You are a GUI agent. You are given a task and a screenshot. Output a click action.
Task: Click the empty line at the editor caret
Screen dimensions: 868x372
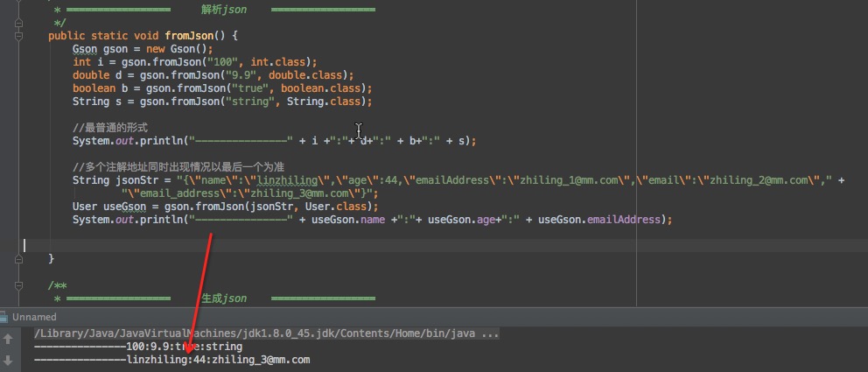tap(445, 245)
